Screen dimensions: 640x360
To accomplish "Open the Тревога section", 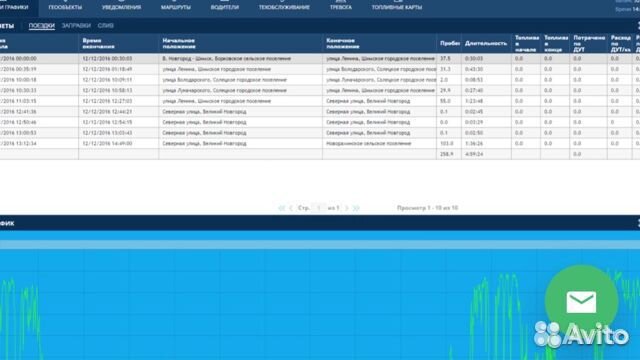I will coord(340,6).
